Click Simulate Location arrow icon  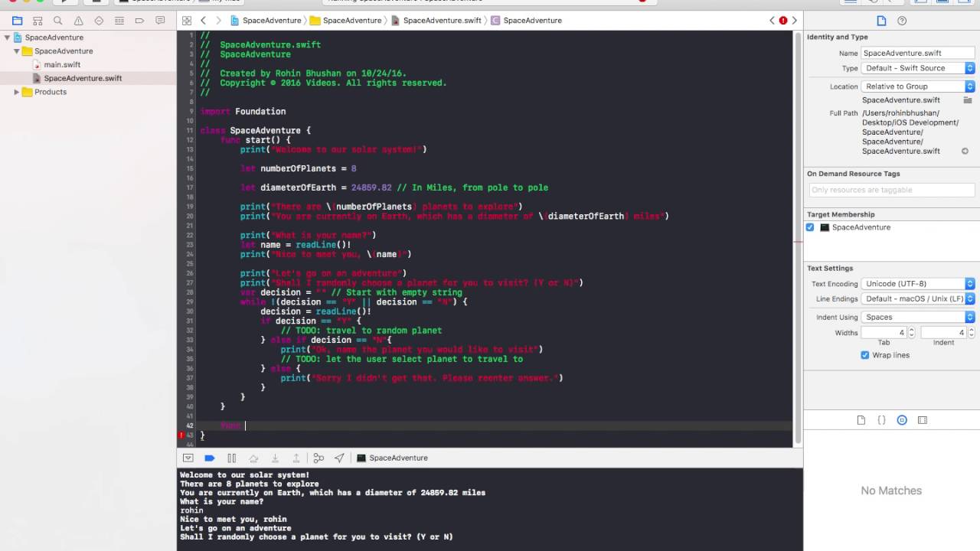pos(339,458)
